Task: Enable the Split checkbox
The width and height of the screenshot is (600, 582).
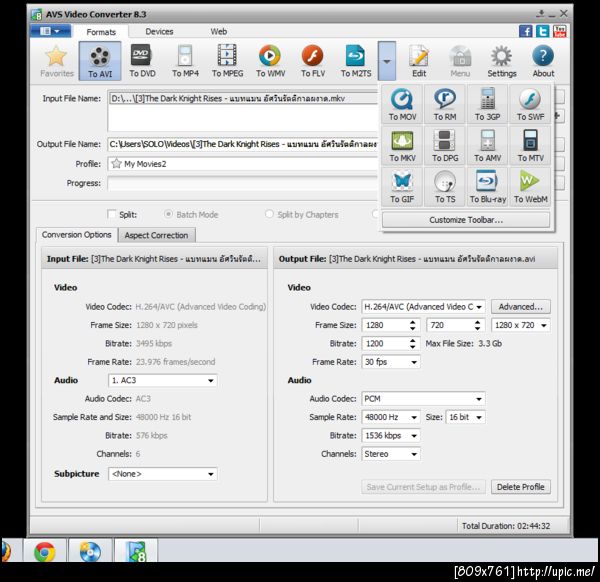Action: 112,214
